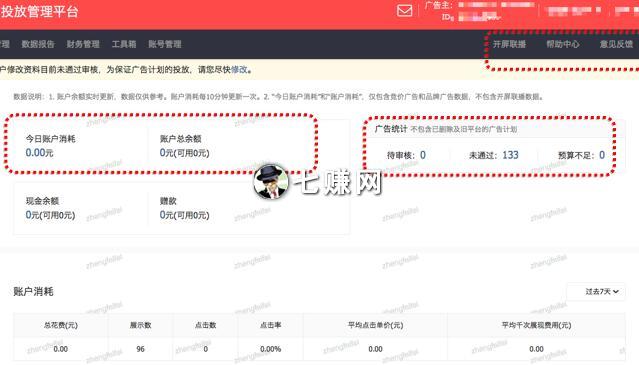The image size is (639, 365).
Task: Click 今日账户消耗 0.00元 value
Action: 40,153
